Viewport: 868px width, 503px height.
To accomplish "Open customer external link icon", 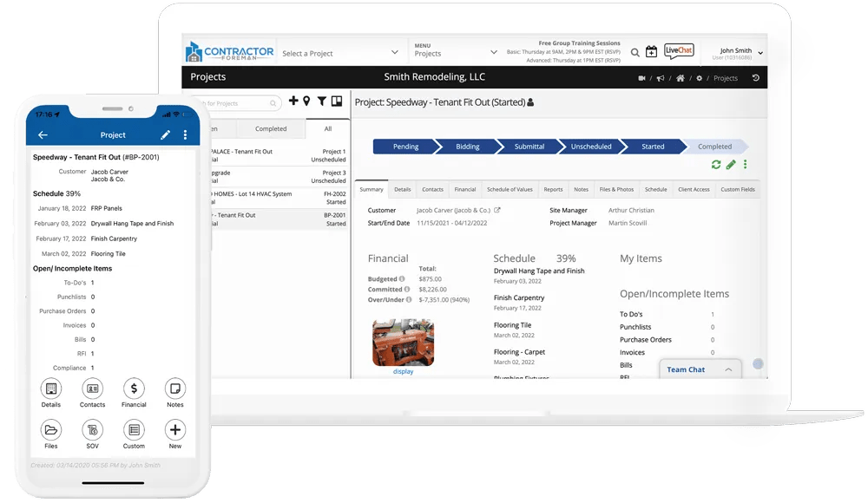I will pyautogui.click(x=497, y=210).
